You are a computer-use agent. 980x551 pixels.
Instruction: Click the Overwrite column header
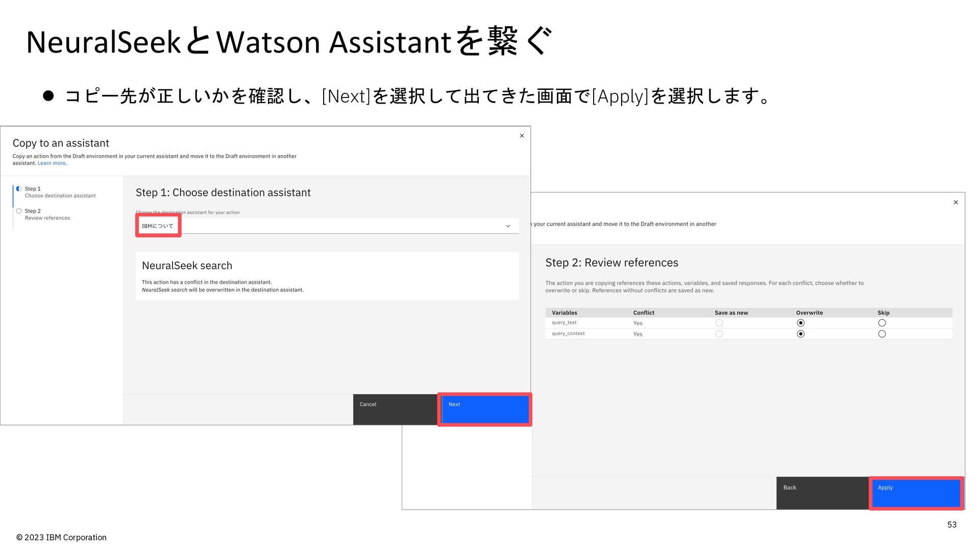(810, 313)
